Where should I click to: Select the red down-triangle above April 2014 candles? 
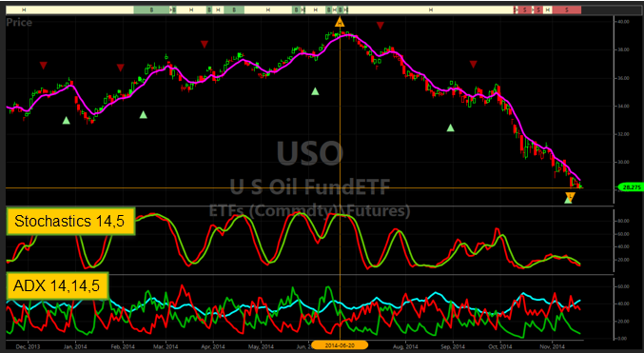click(205, 45)
